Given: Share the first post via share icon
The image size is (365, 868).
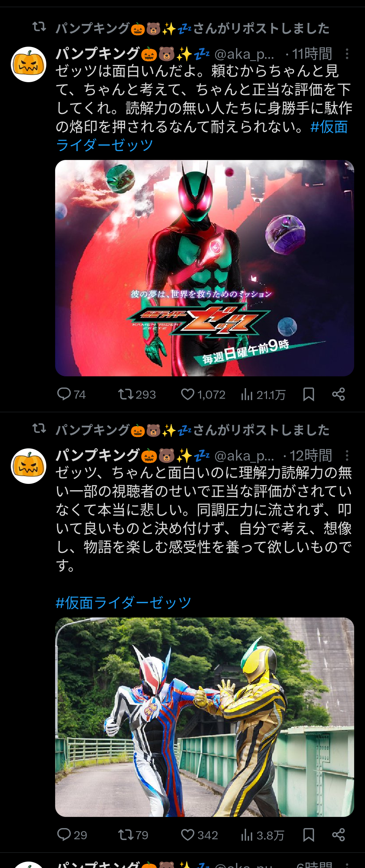Looking at the screenshot, I should pyautogui.click(x=338, y=394).
